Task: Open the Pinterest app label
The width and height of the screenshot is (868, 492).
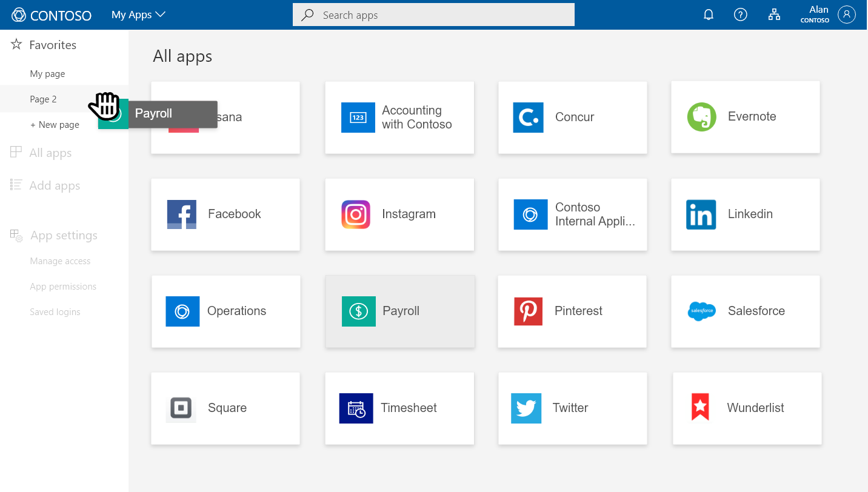Action: tap(578, 311)
